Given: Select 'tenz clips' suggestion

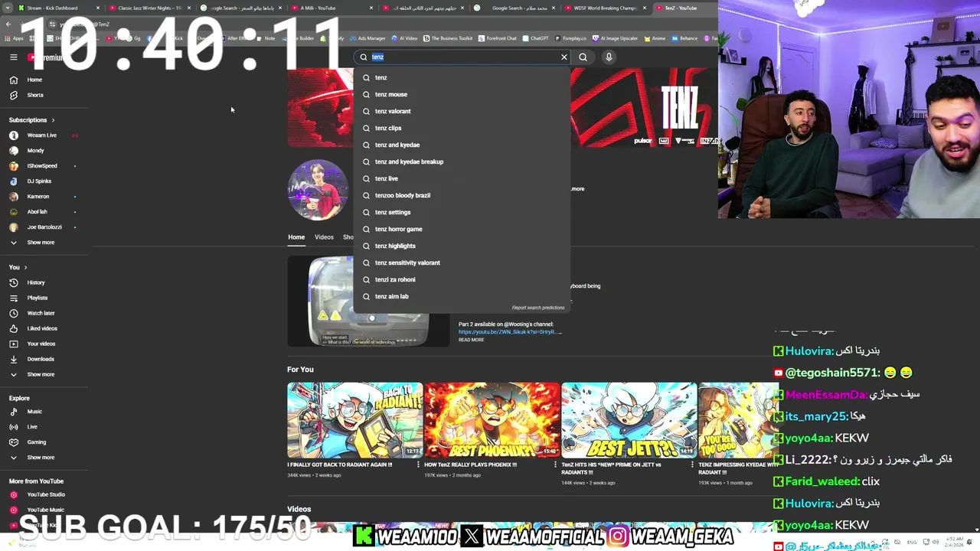Looking at the screenshot, I should coord(462,128).
